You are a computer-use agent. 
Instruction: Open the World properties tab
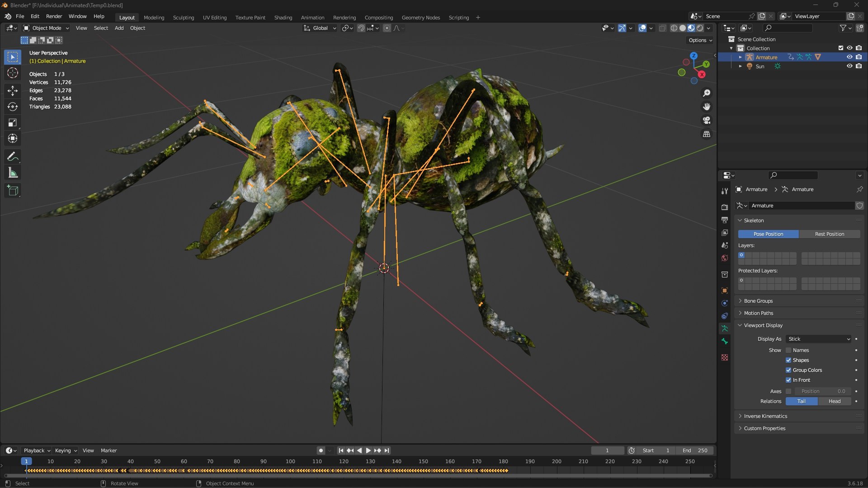(725, 258)
